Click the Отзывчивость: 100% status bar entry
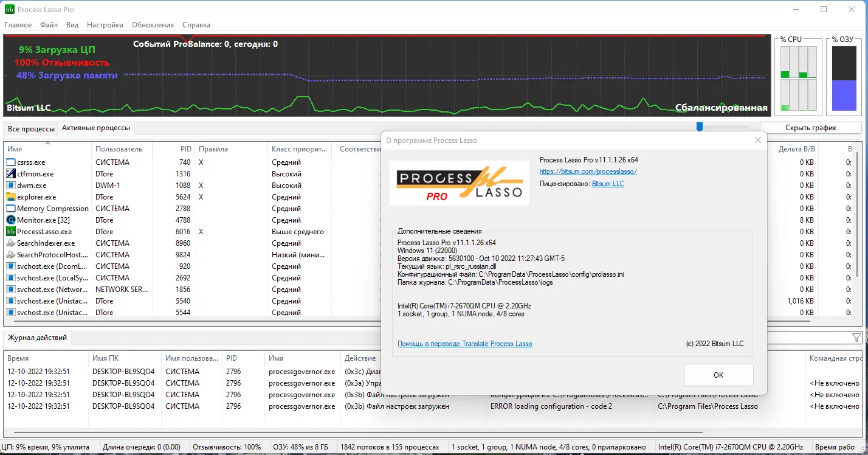Image resolution: width=868 pixels, height=455 pixels. click(x=227, y=447)
